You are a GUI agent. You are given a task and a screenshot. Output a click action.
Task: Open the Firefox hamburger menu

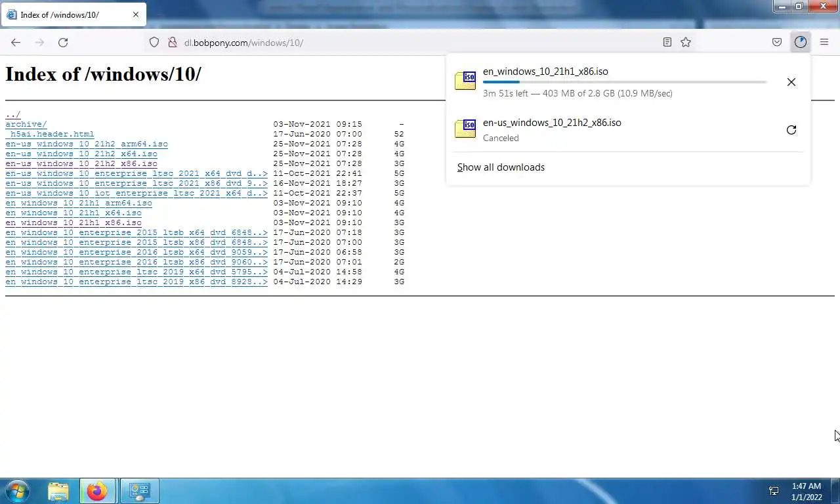click(x=824, y=42)
